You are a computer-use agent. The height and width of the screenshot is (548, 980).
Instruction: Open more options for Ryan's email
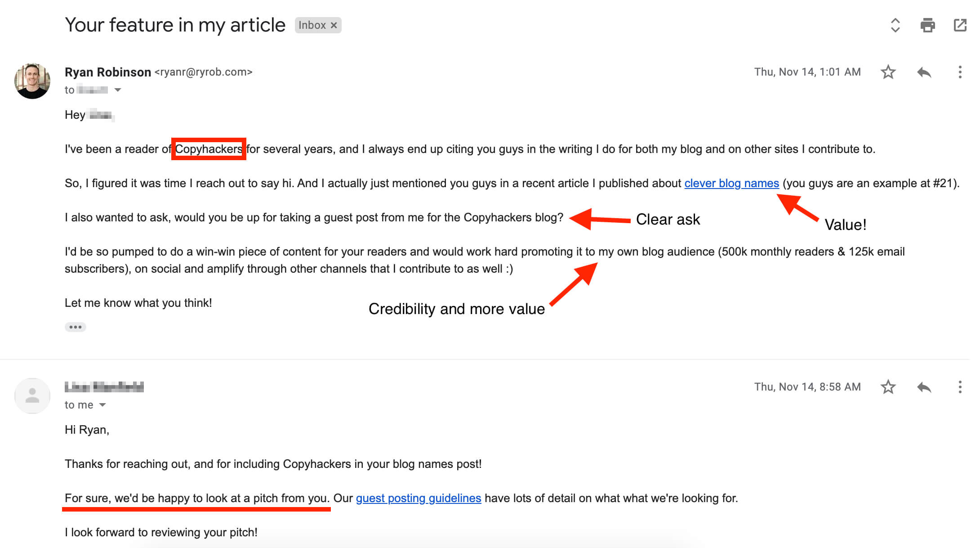pos(959,72)
